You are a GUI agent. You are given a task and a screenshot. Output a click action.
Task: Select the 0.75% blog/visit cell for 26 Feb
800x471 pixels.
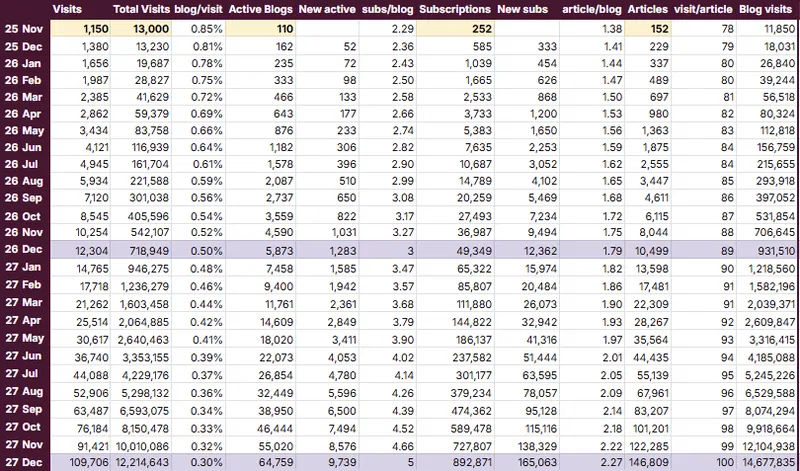[x=198, y=81]
